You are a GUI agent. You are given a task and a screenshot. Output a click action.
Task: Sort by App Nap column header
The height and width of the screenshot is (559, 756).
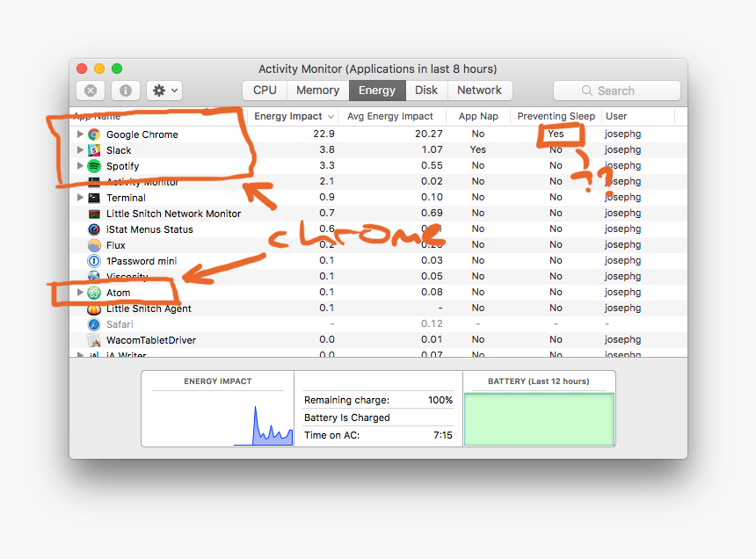tap(478, 116)
